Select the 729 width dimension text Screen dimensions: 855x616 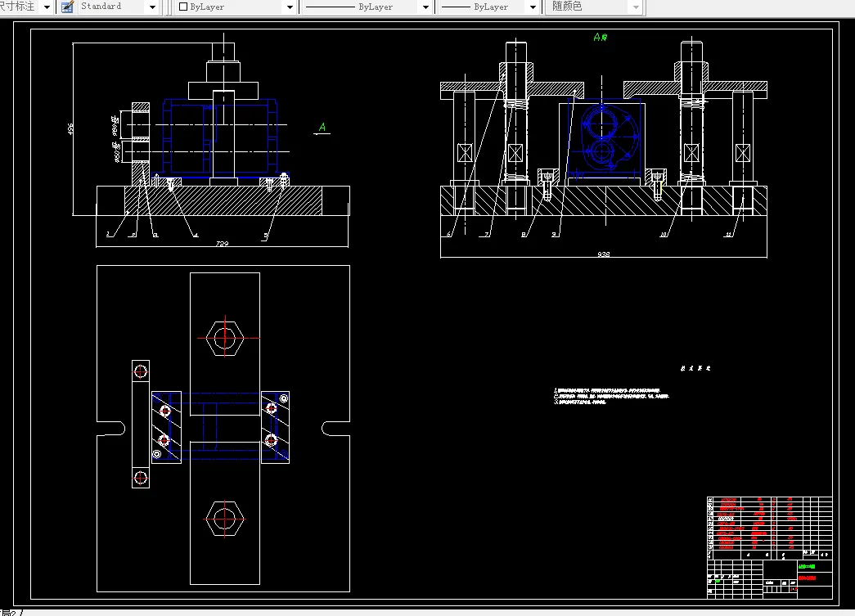(222, 244)
